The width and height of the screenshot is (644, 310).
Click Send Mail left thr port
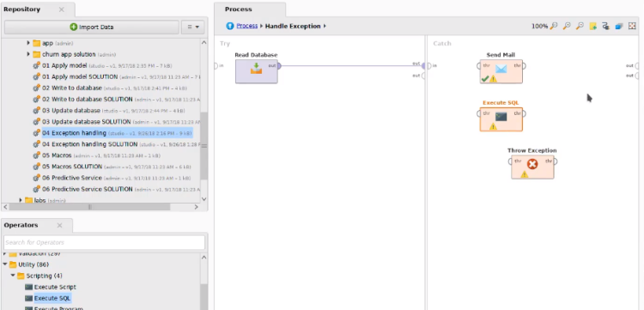pos(479,66)
